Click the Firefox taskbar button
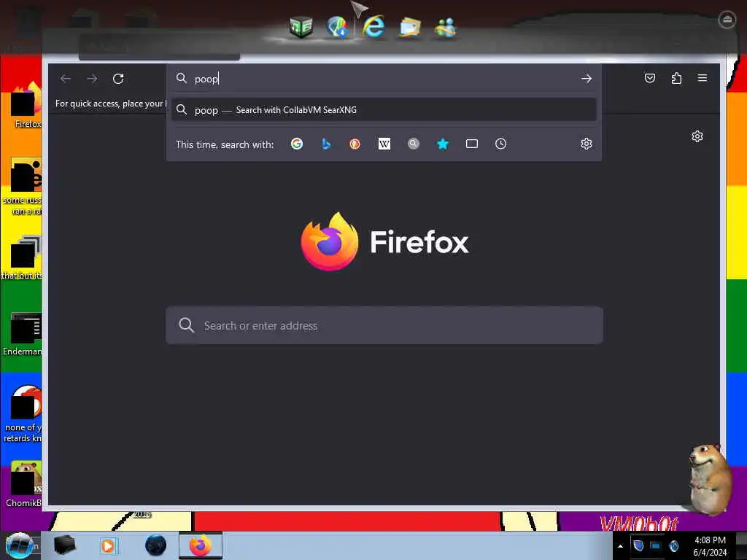 tap(201, 545)
